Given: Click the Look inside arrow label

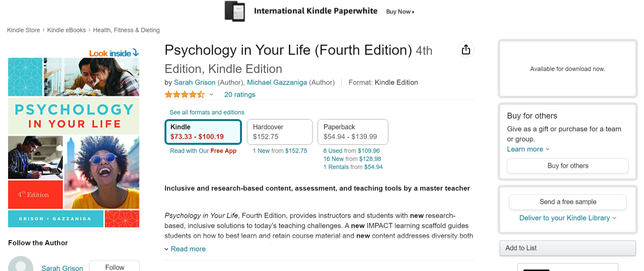Looking at the screenshot, I should [x=114, y=53].
